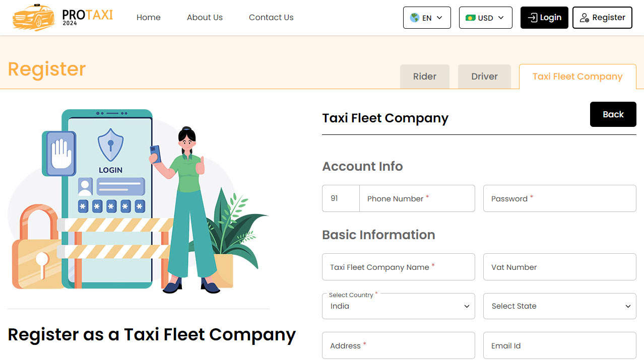This screenshot has width=644, height=360.
Task: Click 'Register as a Taxi Fleet Company' heading
Action: click(x=152, y=335)
